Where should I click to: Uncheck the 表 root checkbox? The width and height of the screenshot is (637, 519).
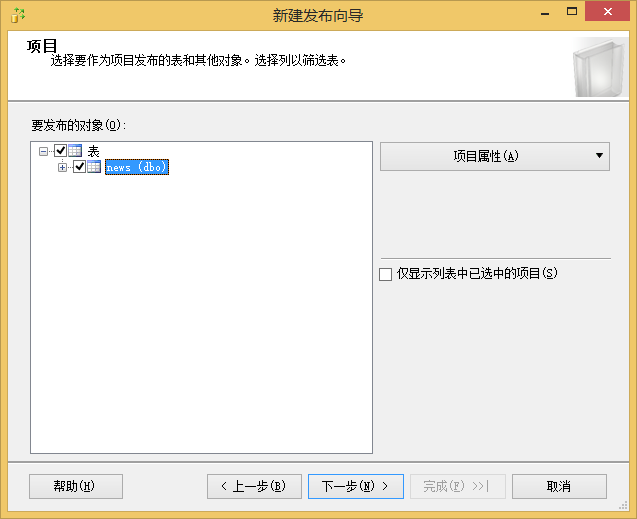pos(61,151)
